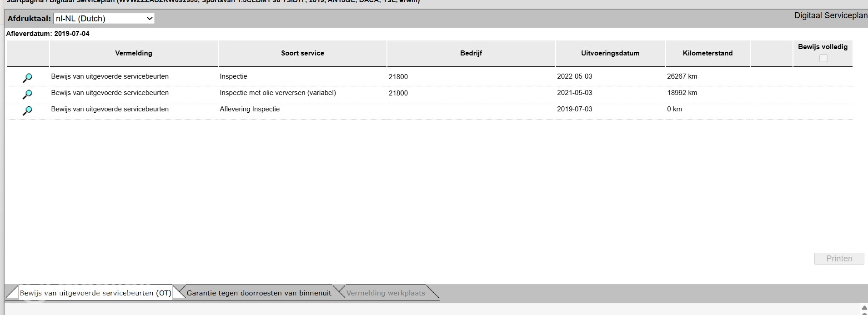This screenshot has width=868, height=315.
Task: Click the Soort service column header
Action: pyautogui.click(x=302, y=53)
